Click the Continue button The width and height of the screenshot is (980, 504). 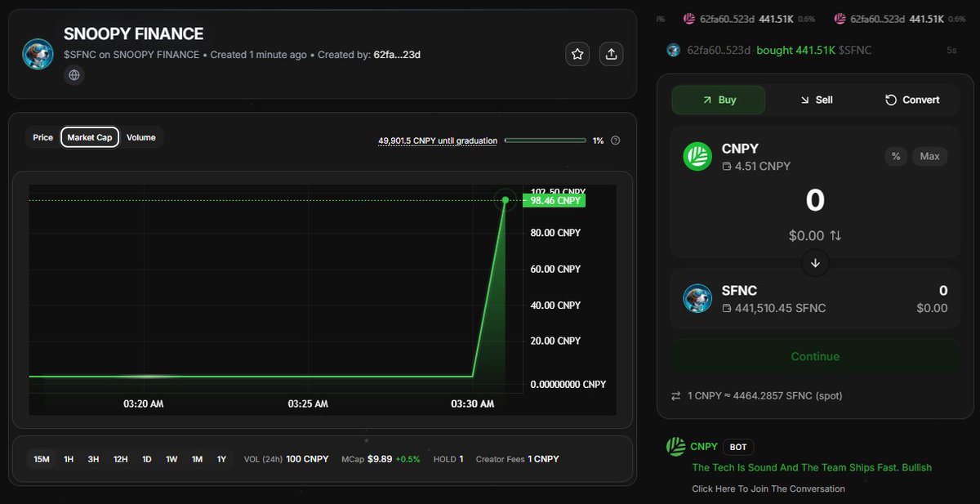tap(814, 356)
